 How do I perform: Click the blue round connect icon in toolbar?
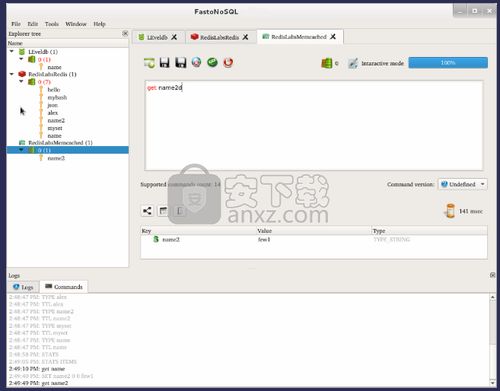coord(196,62)
